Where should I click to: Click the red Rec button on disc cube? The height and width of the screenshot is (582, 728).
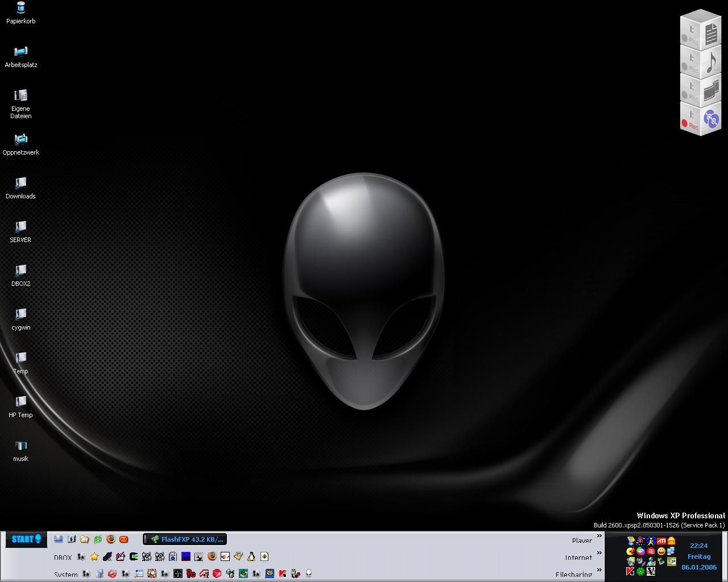pos(685,123)
